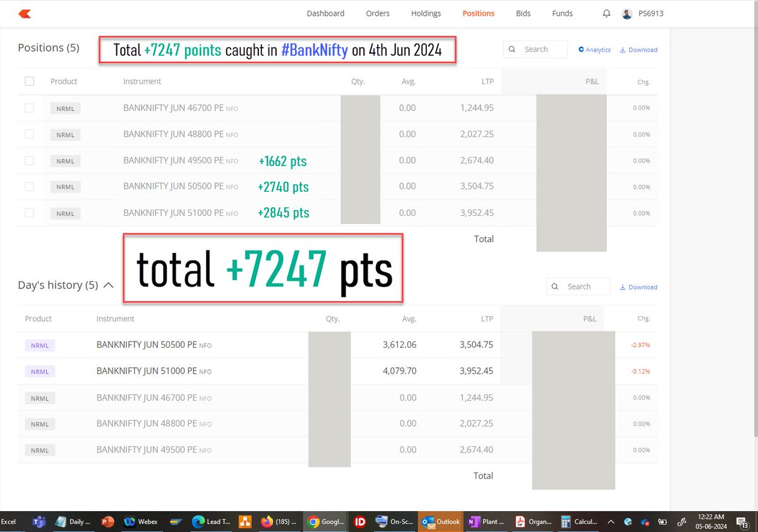Click the -3.12% change value
Screen dimensions: 758x532
(641, 372)
